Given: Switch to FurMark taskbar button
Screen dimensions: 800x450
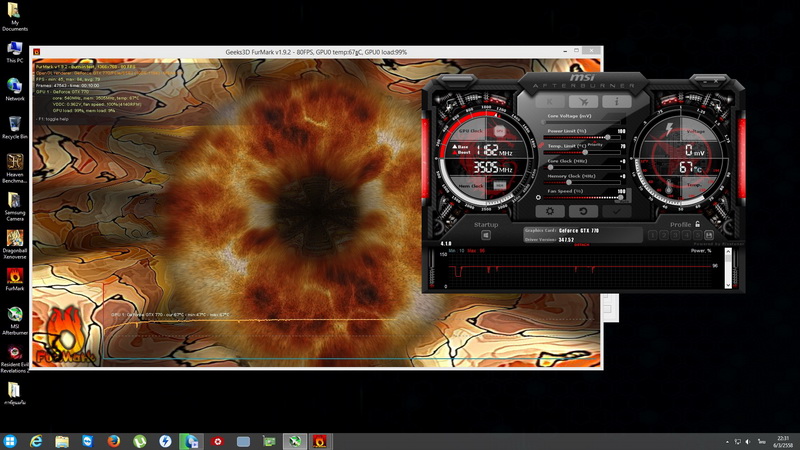Looking at the screenshot, I should [320, 441].
